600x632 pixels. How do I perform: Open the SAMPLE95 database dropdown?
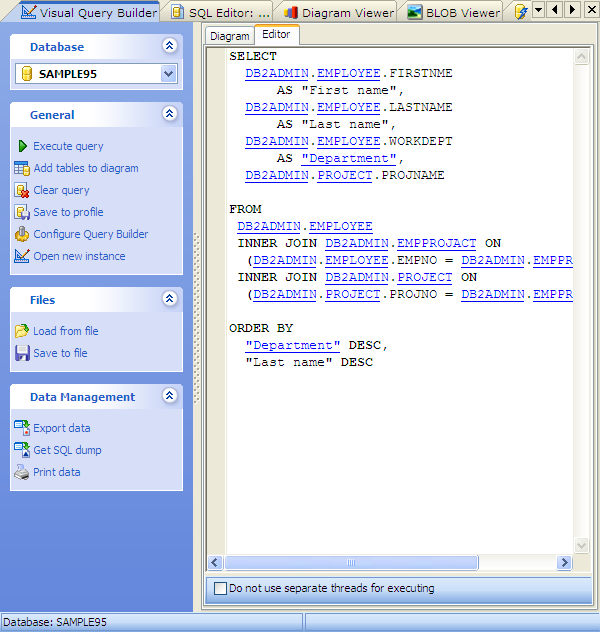(168, 74)
